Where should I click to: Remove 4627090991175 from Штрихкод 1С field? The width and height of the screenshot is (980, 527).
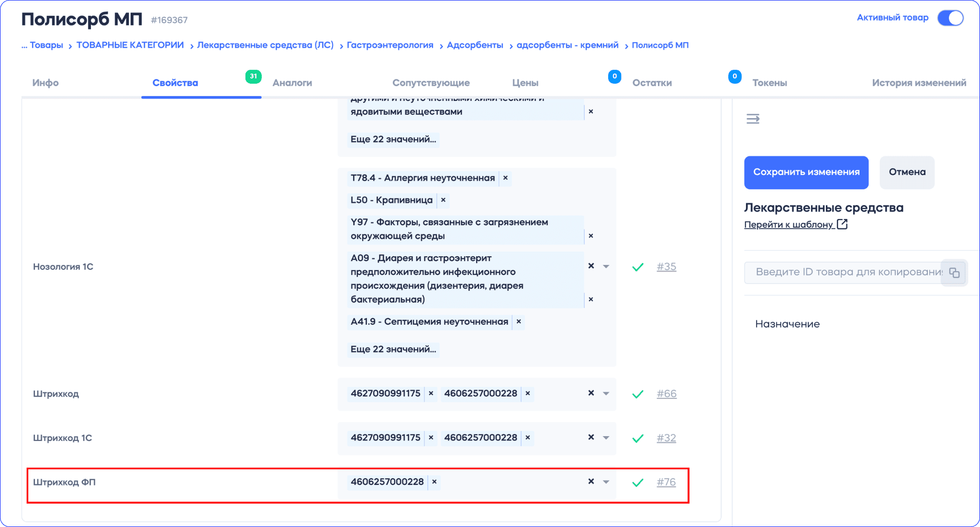pyautogui.click(x=431, y=438)
